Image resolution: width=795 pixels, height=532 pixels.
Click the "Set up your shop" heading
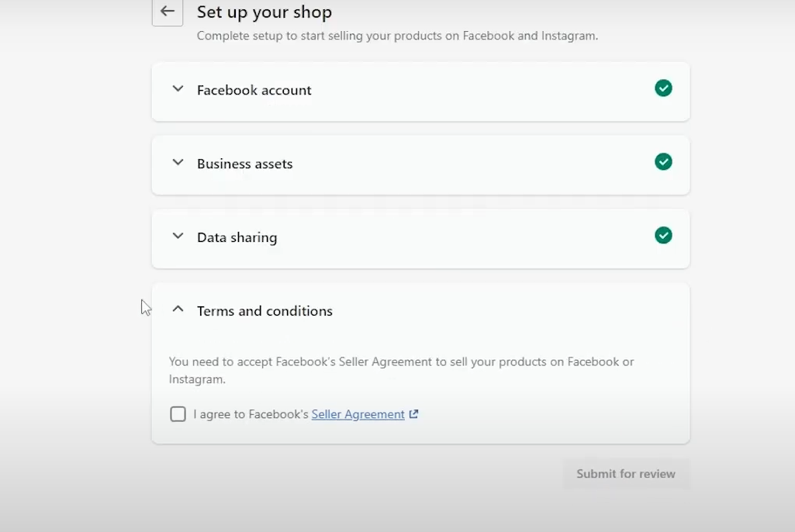(264, 12)
